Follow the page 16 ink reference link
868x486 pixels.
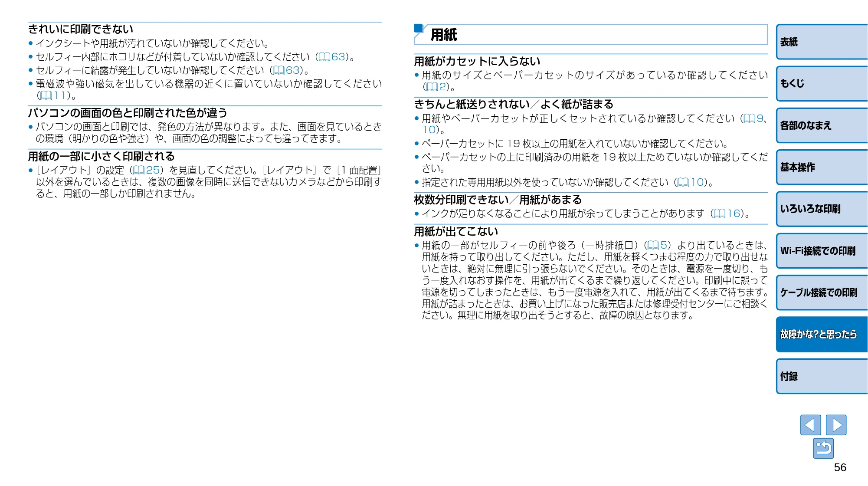(x=727, y=213)
